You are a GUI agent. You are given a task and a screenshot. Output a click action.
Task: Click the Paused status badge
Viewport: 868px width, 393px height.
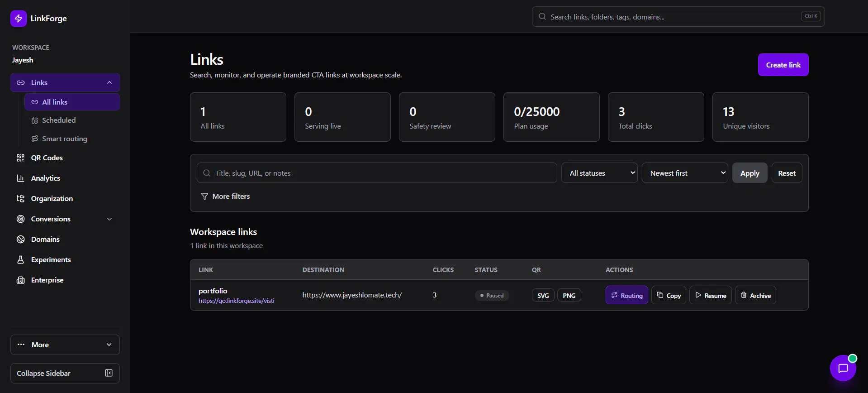pyautogui.click(x=492, y=295)
